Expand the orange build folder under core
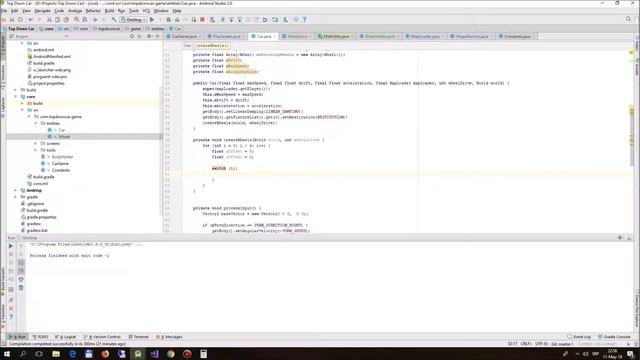The height and width of the screenshot is (360, 640). 22,103
